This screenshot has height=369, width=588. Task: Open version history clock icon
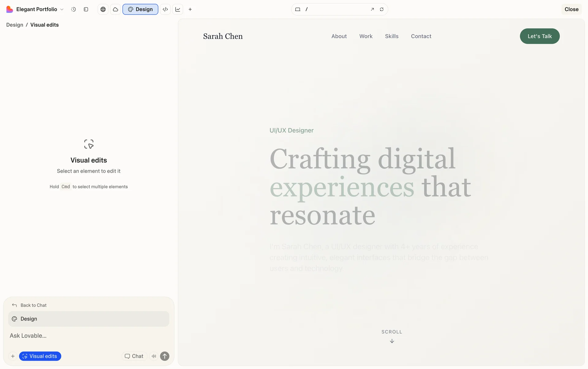[x=73, y=9]
